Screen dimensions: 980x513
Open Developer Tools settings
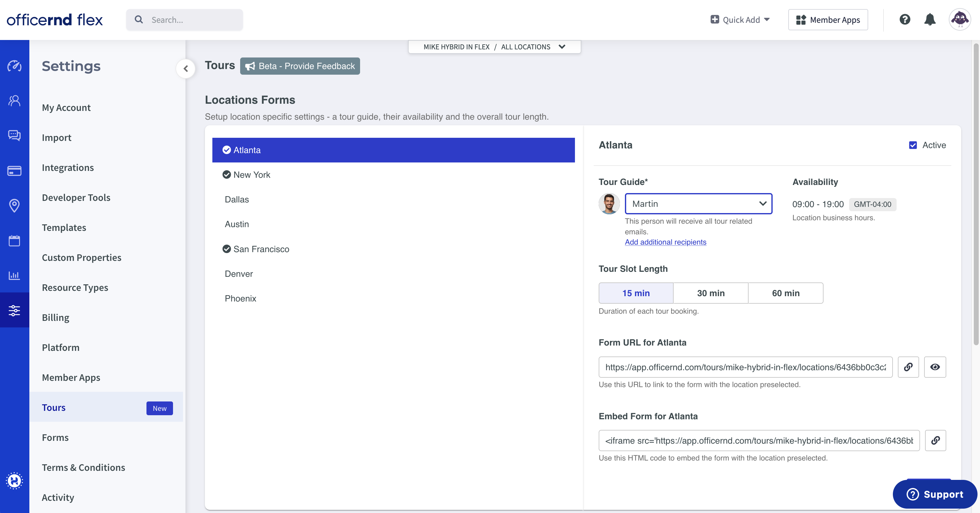point(76,197)
